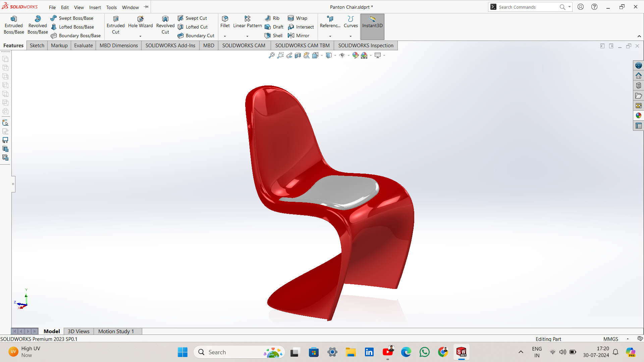Expand the Curves dropdown arrow
This screenshot has height=362, width=644.
point(351,36)
